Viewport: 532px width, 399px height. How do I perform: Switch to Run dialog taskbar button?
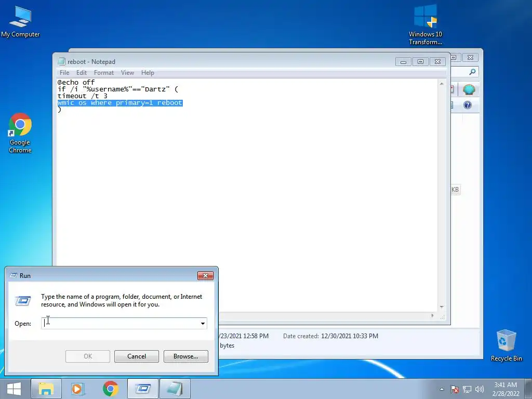tap(143, 389)
